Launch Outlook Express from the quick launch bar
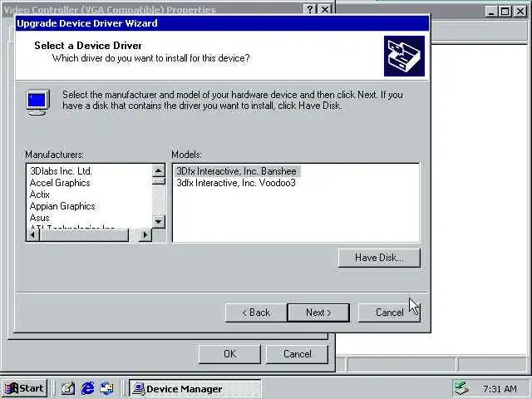Screen dimensions: 532x399 [x=107, y=388]
